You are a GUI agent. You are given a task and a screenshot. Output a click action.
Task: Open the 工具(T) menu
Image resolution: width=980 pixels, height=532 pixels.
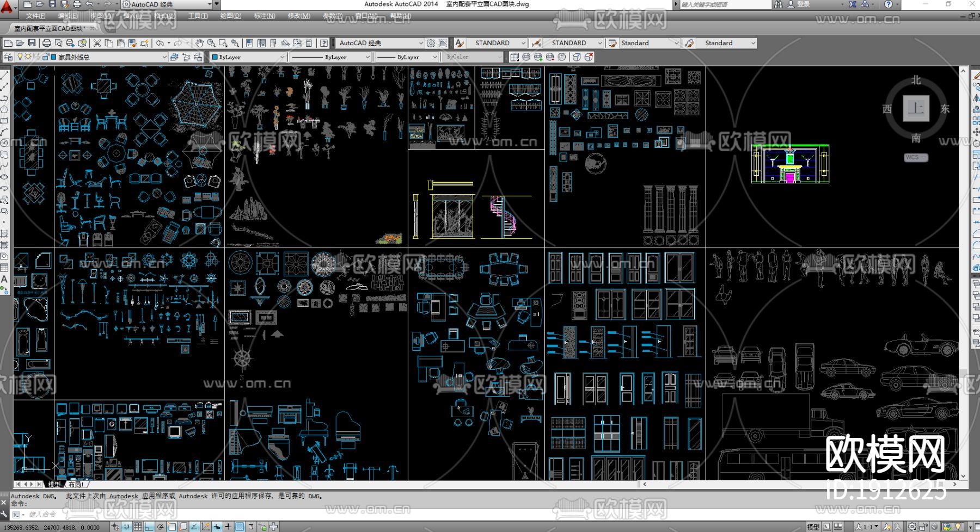click(198, 16)
